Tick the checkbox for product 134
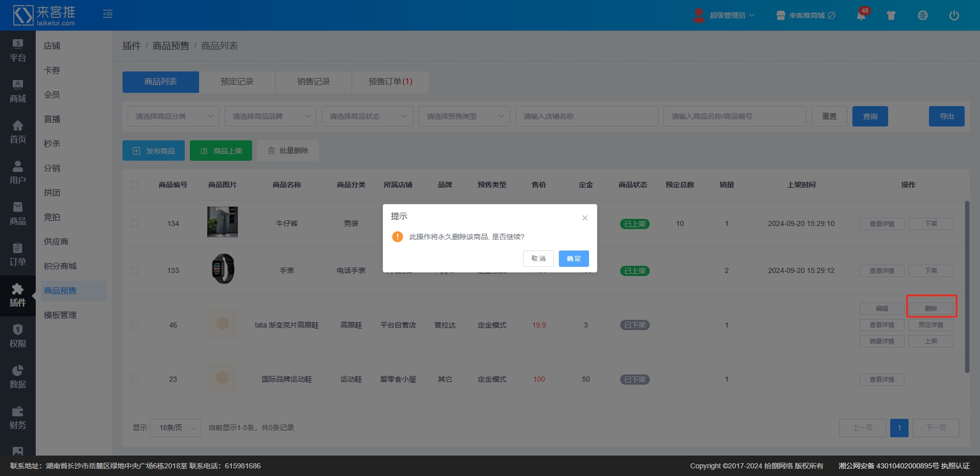This screenshot has height=476, width=980. point(135,223)
